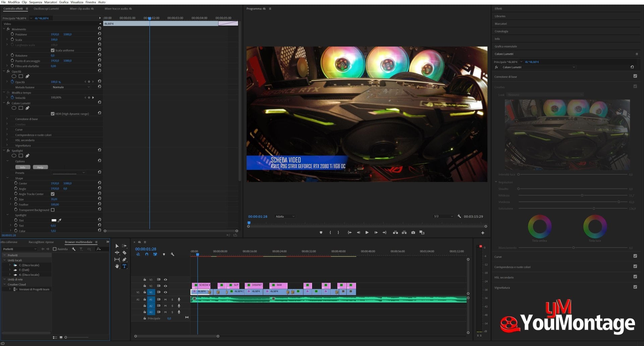The height and width of the screenshot is (346, 644).
Task: Disable the HDR (High dynamic range) checkbox
Action: coord(52,114)
